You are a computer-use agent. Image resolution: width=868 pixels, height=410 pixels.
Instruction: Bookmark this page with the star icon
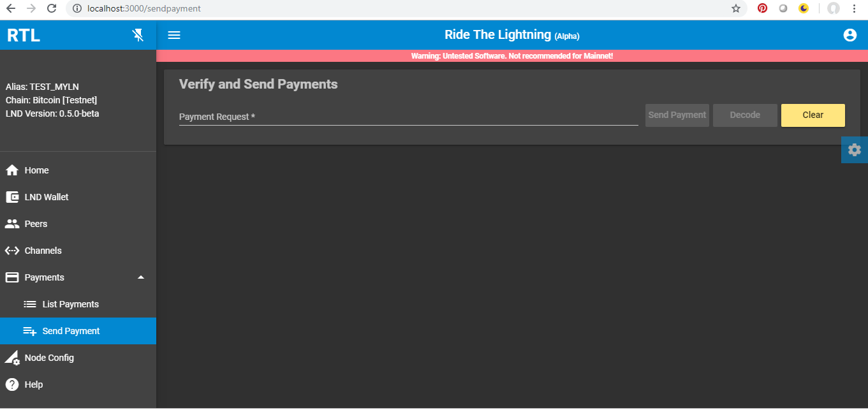click(736, 8)
